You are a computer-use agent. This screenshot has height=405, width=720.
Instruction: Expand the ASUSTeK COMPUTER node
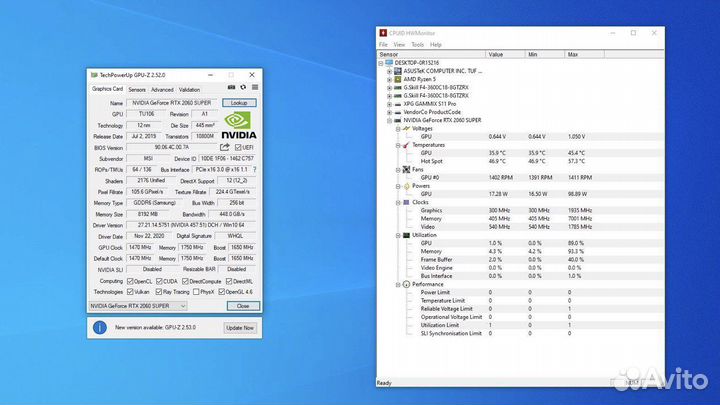point(389,71)
